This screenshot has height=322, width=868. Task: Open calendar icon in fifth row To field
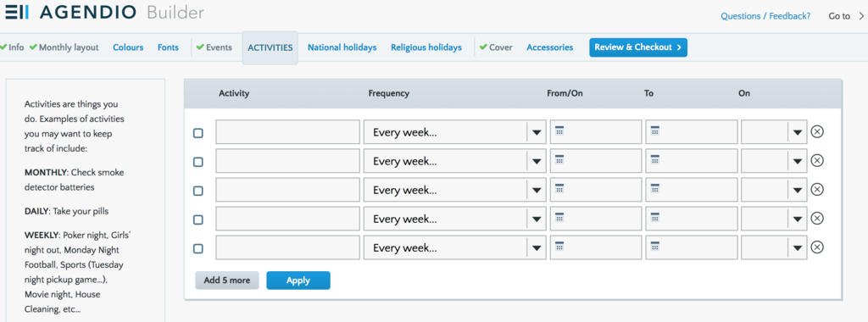(655, 246)
